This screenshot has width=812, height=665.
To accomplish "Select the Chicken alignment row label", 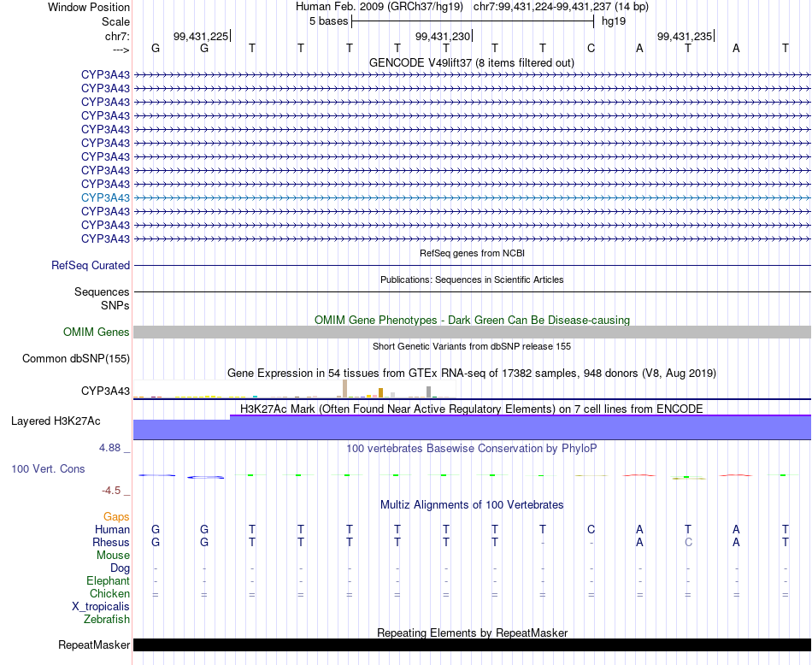I will [109, 593].
